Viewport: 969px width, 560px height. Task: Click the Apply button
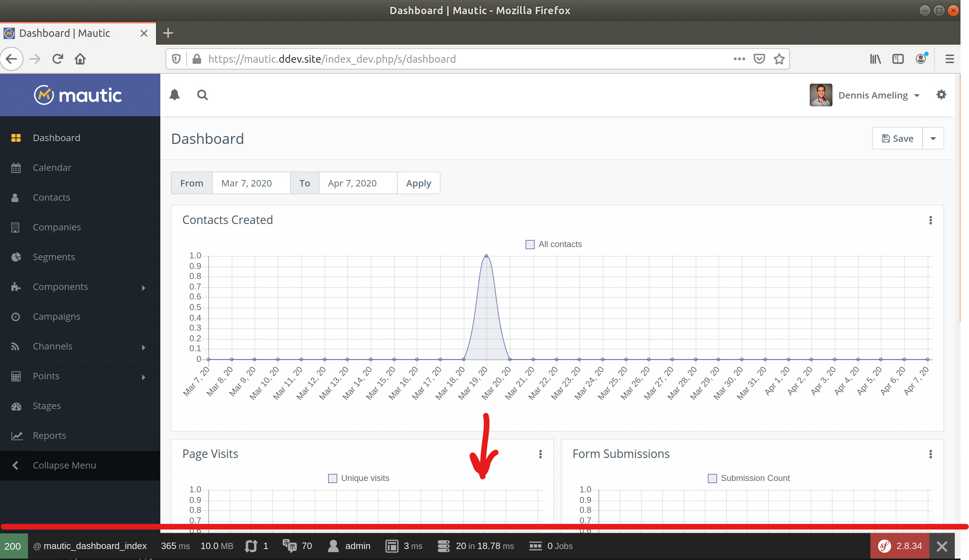[x=418, y=183]
